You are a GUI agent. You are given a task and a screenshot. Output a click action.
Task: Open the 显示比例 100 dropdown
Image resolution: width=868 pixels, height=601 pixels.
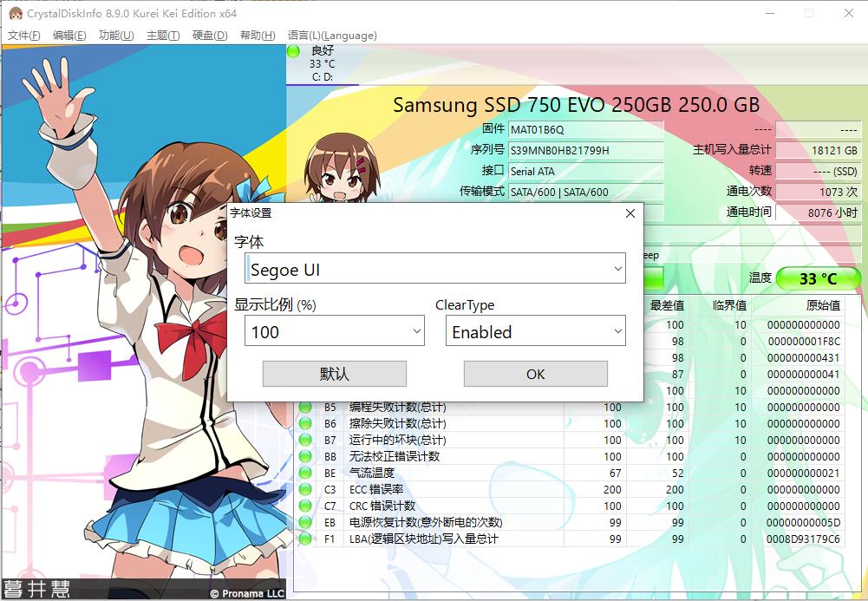coord(335,331)
